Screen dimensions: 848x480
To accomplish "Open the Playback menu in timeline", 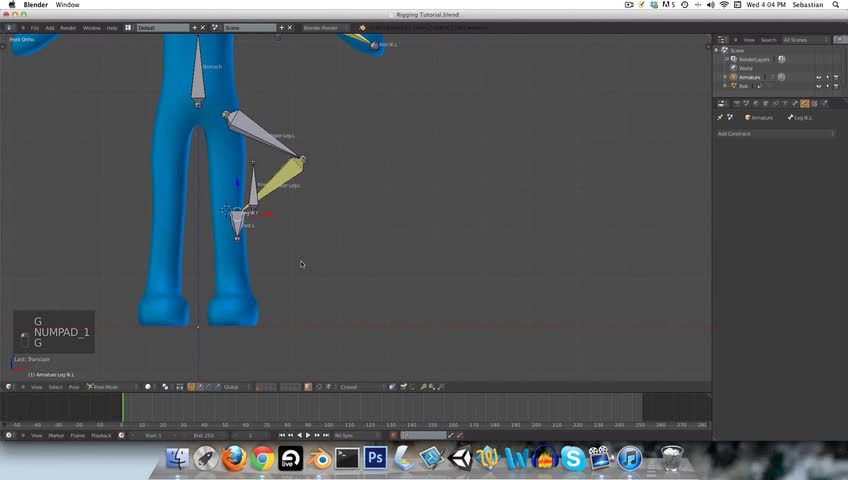I will point(101,435).
